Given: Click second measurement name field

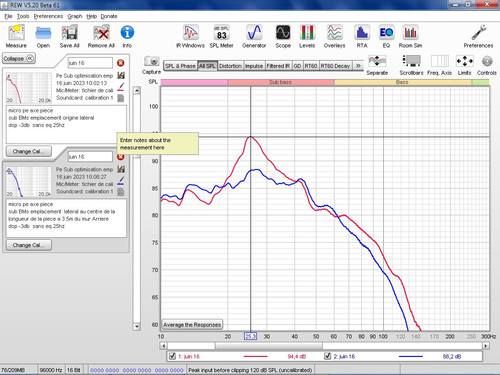Looking at the screenshot, I should tap(90, 157).
